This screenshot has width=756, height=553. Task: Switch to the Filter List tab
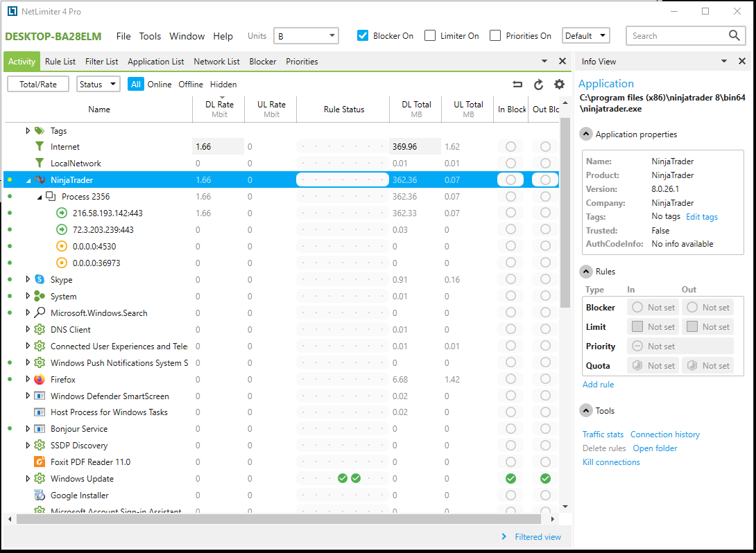pos(102,62)
